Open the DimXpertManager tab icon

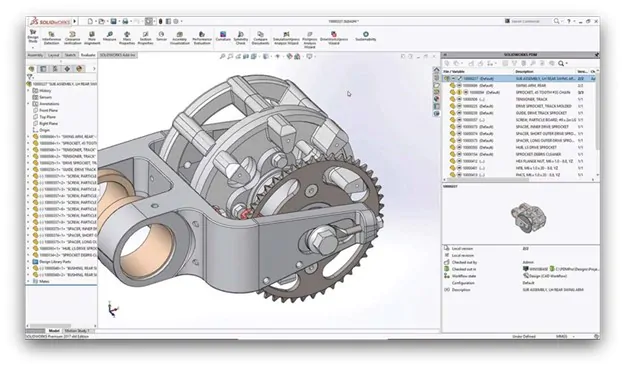pyautogui.click(x=67, y=69)
